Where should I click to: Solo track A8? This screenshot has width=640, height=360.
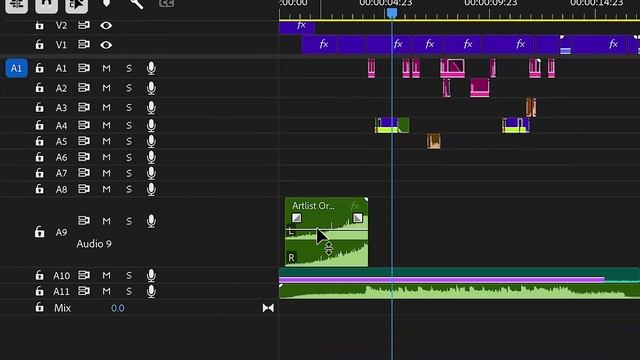pos(129,189)
